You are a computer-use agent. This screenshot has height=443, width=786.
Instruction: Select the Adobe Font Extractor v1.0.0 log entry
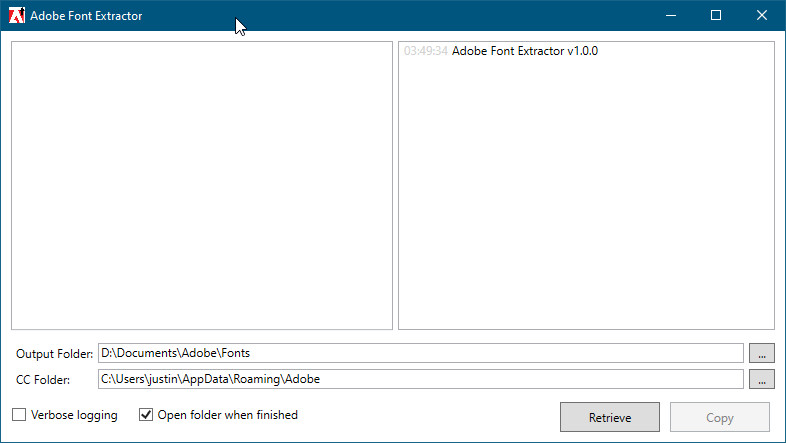[501, 51]
